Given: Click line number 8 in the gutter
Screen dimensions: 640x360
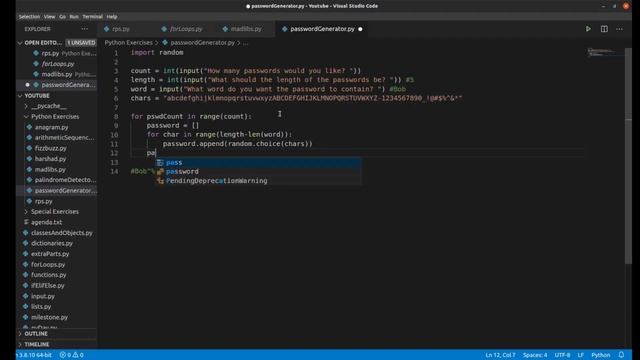Looking at the screenshot, I should coord(116,116).
